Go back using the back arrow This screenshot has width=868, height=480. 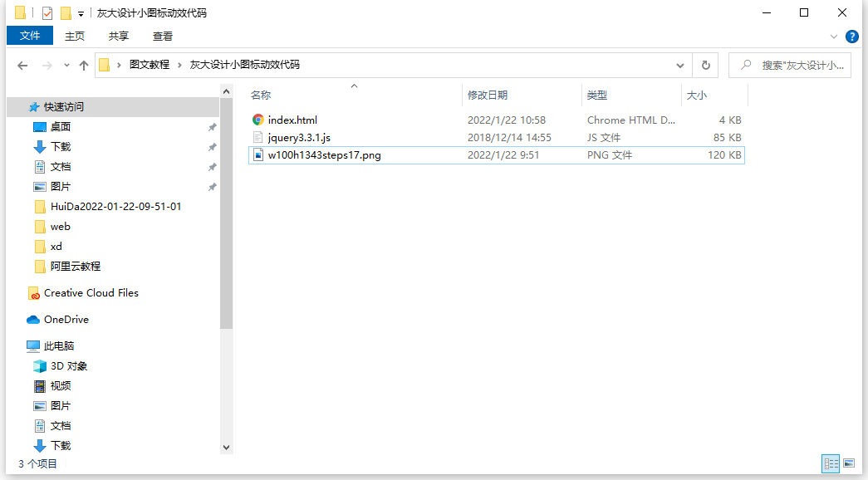[x=22, y=65]
